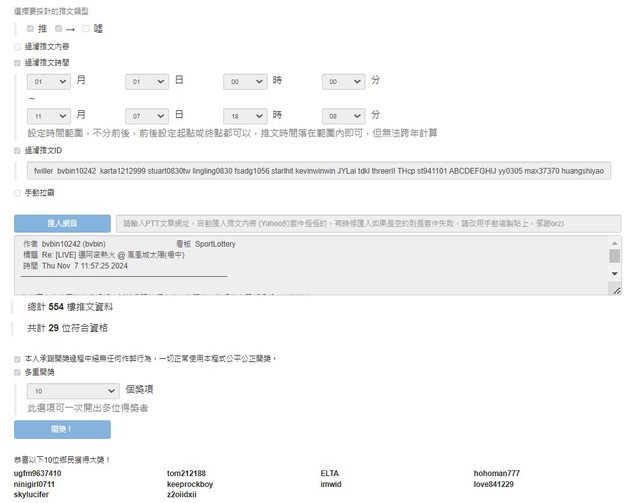Click the filtered ID list text field
Screen dimensions: 640x503
(x=318, y=171)
